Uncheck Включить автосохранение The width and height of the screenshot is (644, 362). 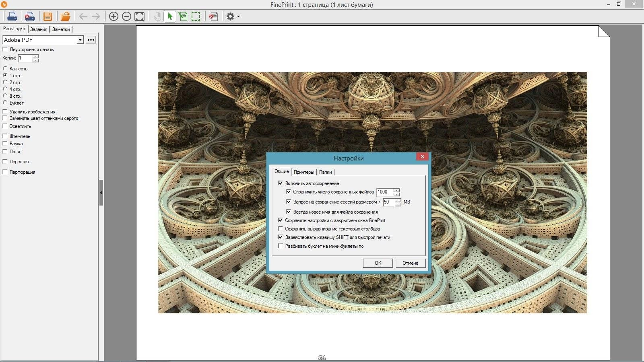(281, 183)
